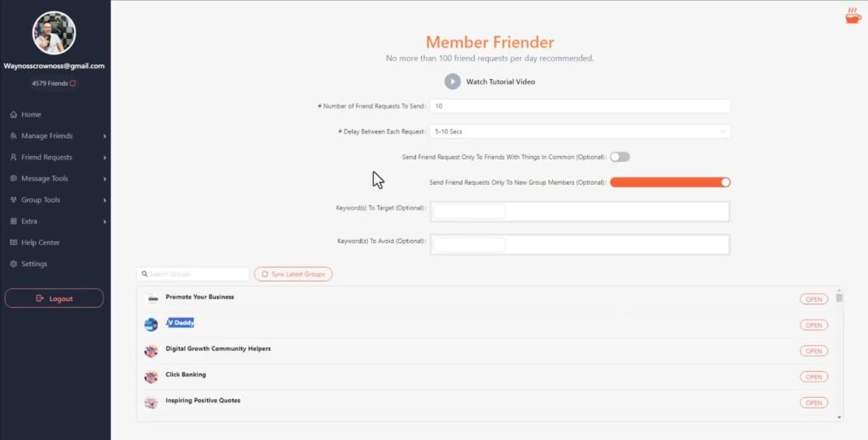Click the Home house icon
868x440 pixels.
(x=14, y=114)
